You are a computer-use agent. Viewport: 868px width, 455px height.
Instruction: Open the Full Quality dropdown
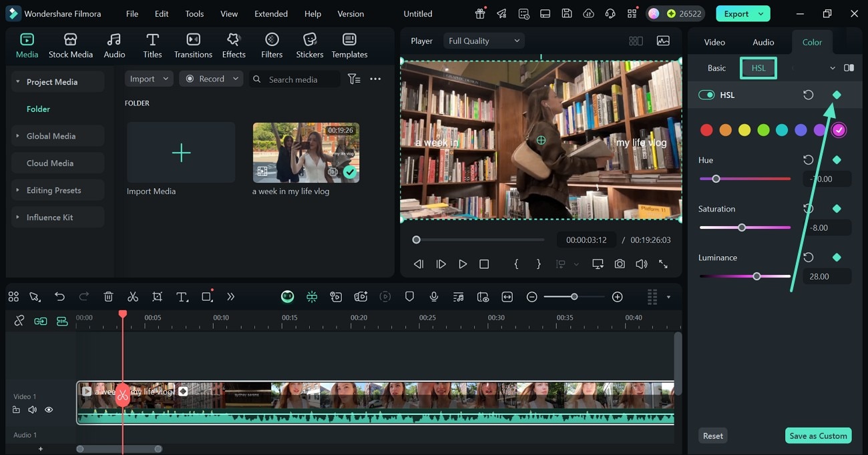tap(484, 41)
